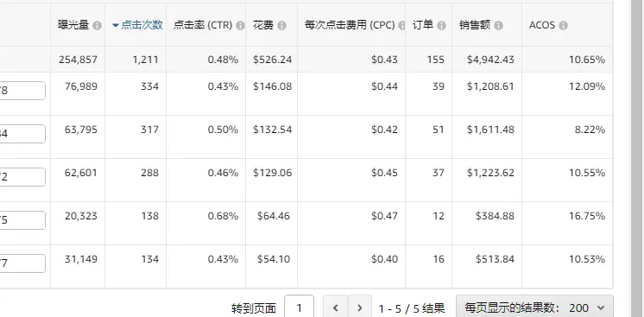Click bid input field ending in 72
This screenshot has width=644, height=317.
click(22, 177)
